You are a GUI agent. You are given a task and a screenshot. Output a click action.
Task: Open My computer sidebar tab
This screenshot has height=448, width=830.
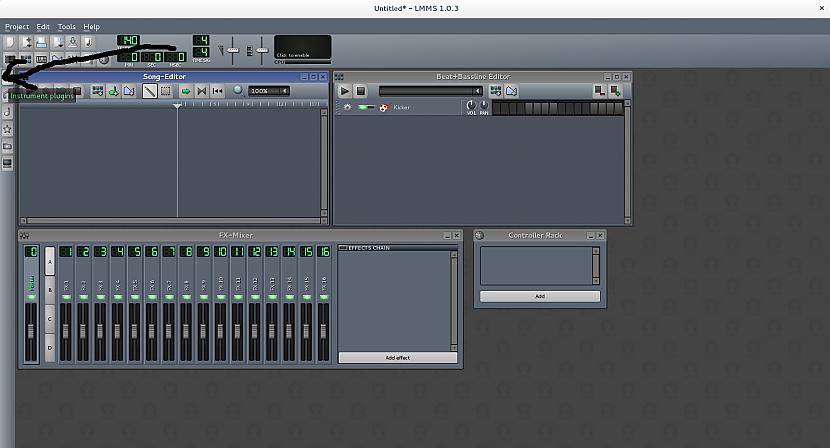(x=7, y=163)
